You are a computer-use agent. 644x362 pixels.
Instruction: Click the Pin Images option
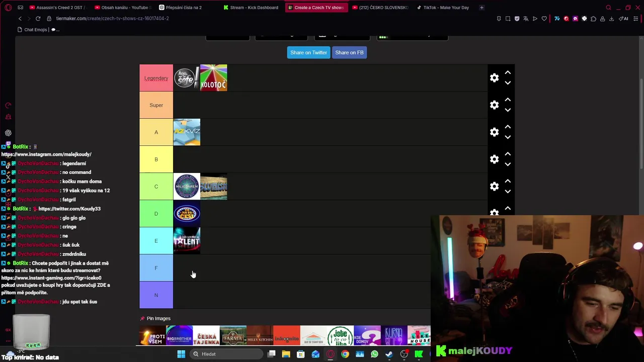[x=155, y=318]
